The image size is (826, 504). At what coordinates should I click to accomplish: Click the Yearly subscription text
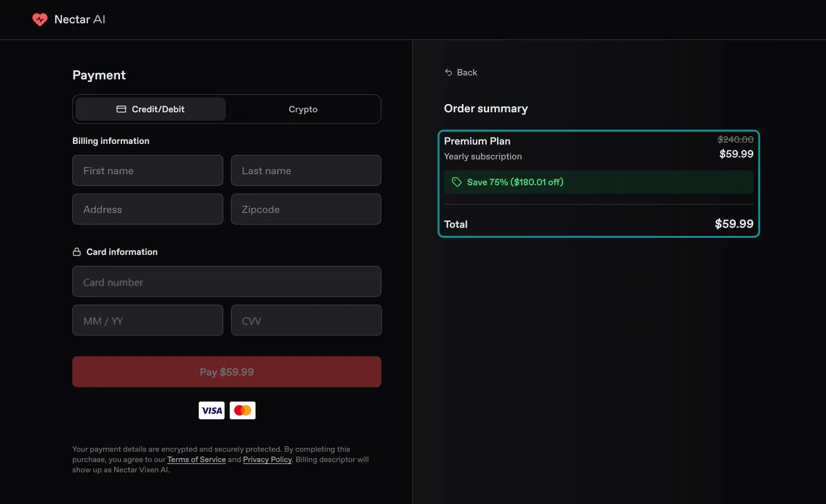pyautogui.click(x=483, y=156)
